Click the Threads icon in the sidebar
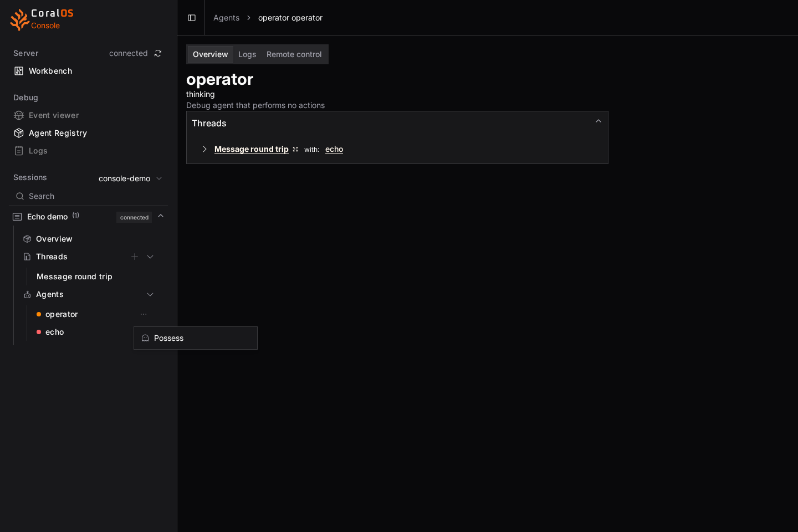The image size is (798, 532). coord(27,257)
